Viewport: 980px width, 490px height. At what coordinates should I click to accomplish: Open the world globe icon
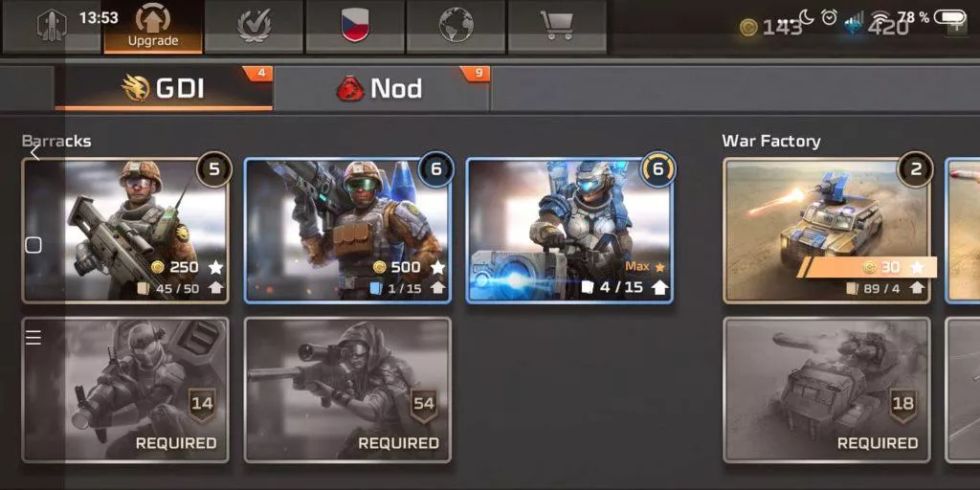pyautogui.click(x=457, y=26)
